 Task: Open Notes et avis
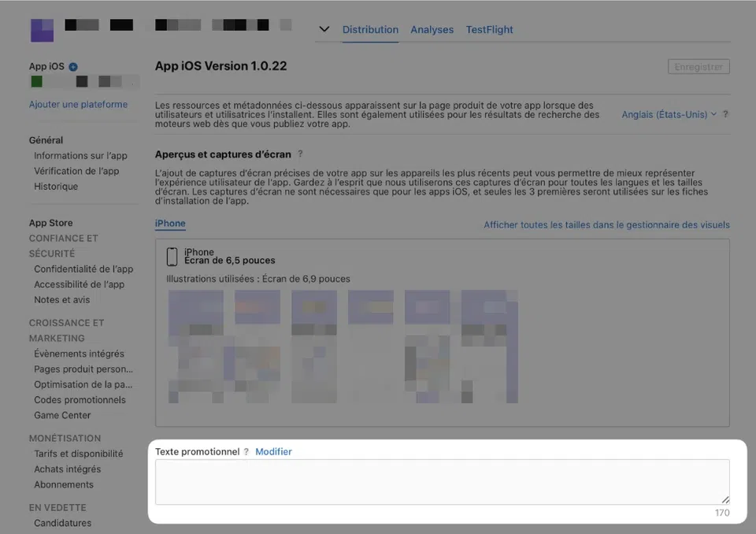(x=61, y=299)
